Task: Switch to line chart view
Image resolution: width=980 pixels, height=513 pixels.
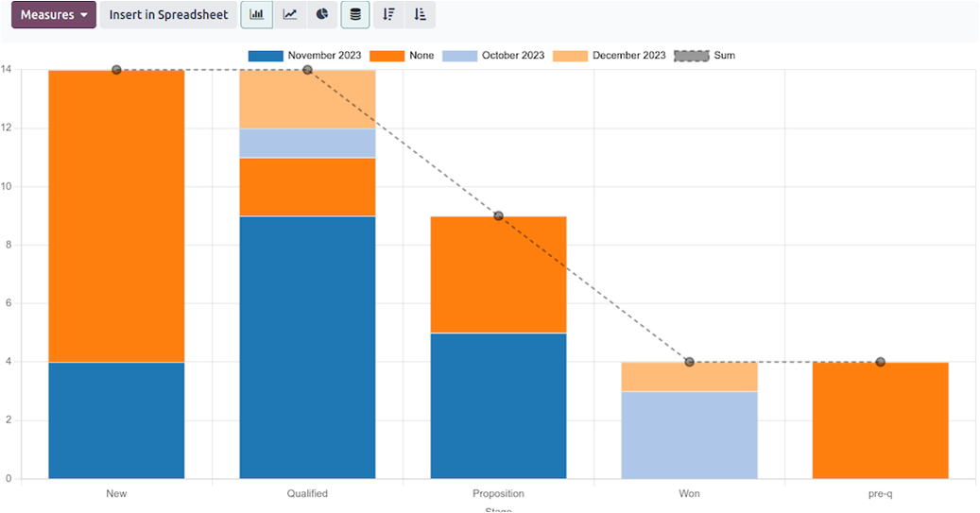Action: click(x=290, y=15)
